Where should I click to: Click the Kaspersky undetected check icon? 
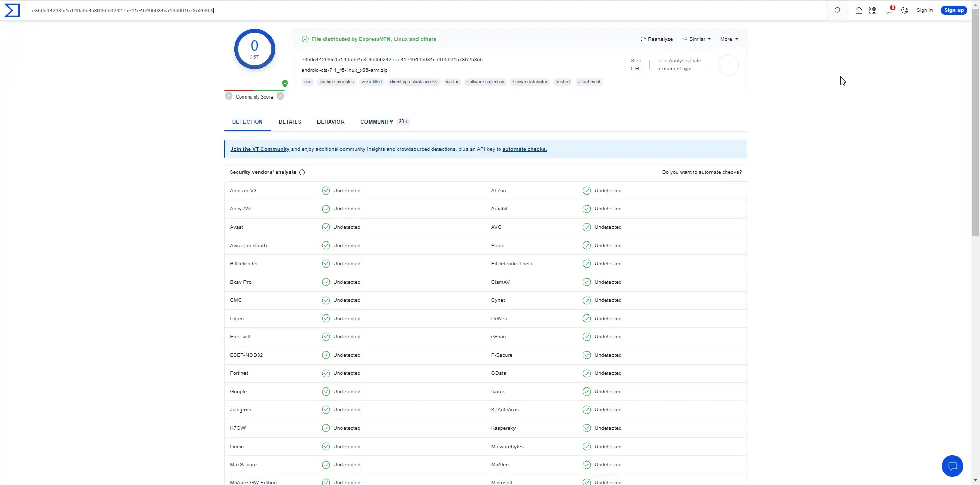[x=586, y=428]
